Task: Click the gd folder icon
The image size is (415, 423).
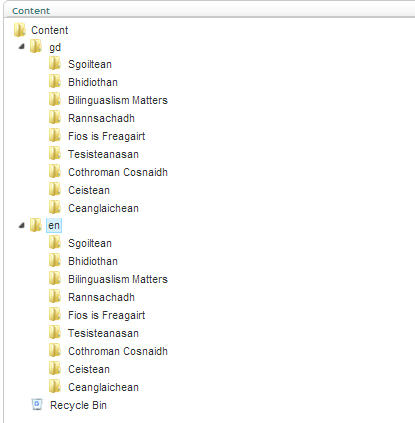Action: [36, 46]
